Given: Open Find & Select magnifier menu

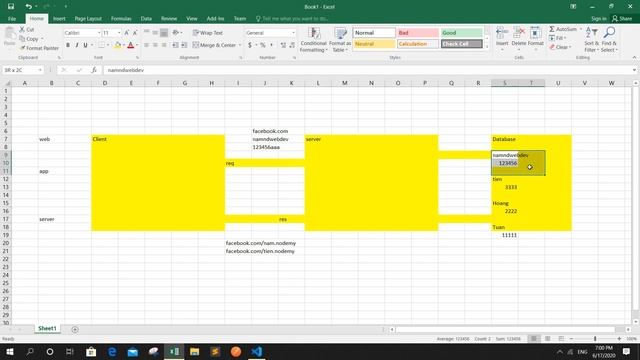Looking at the screenshot, I should 609,40.
